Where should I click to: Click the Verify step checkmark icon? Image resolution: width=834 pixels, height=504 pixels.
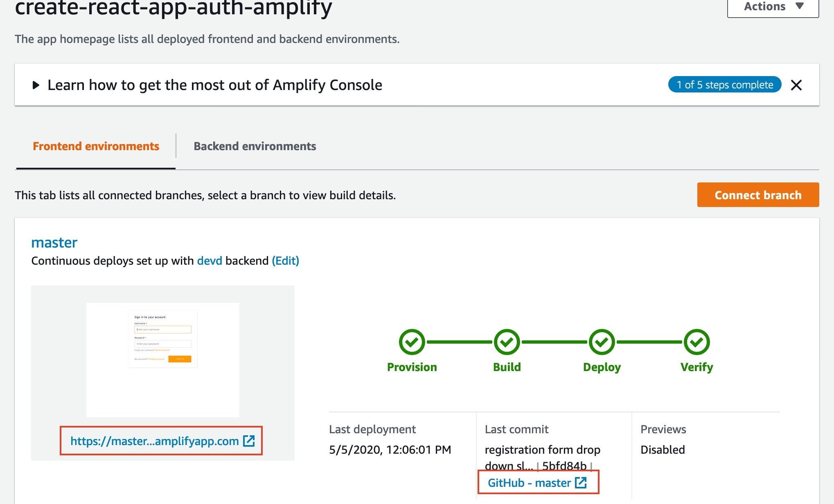[x=697, y=342]
